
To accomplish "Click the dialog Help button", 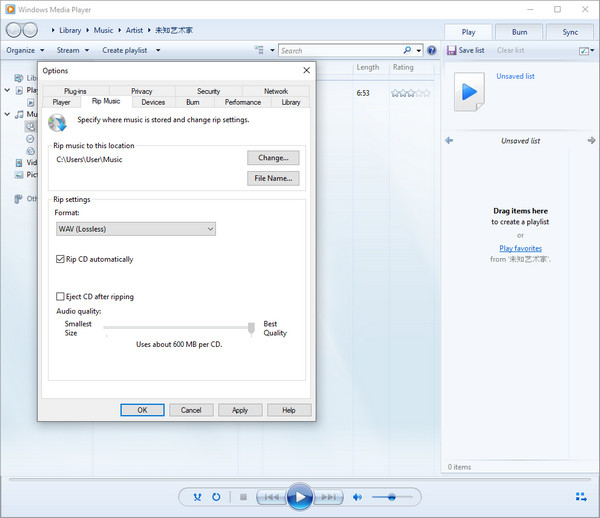I will click(x=289, y=410).
